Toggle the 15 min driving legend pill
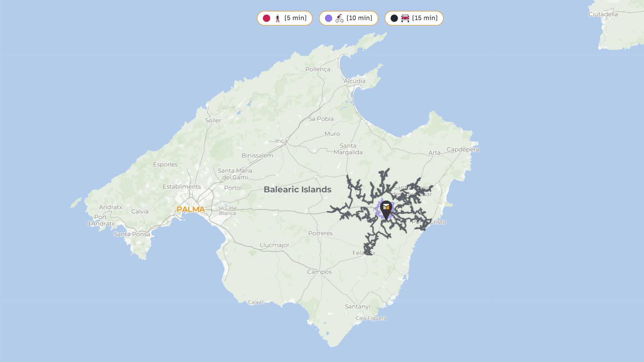644x362 pixels. pos(414,18)
